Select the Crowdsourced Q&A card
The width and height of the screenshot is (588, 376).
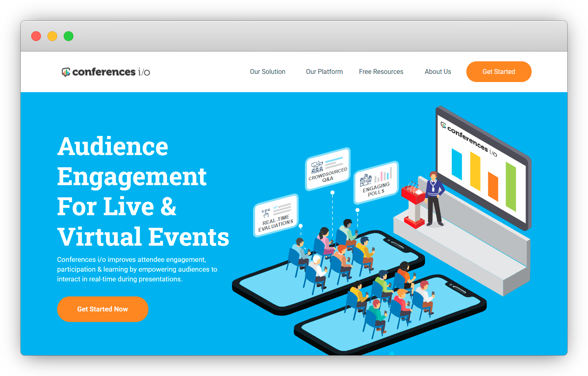328,169
